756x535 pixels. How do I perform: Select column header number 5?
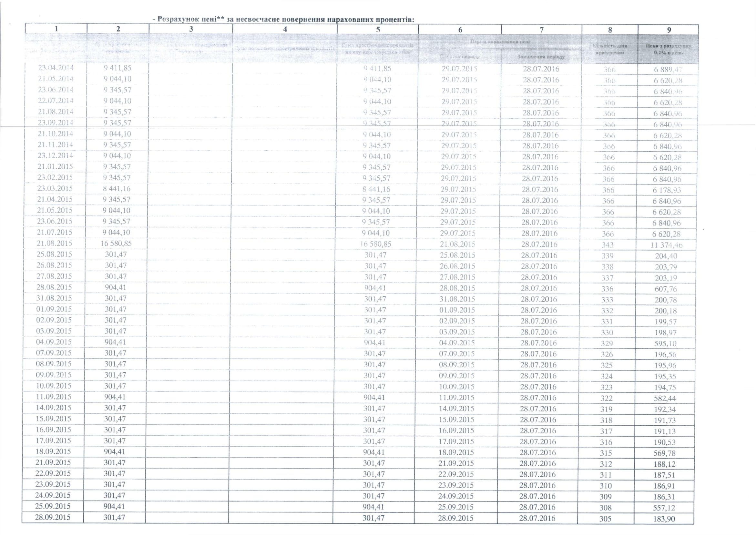click(x=378, y=29)
